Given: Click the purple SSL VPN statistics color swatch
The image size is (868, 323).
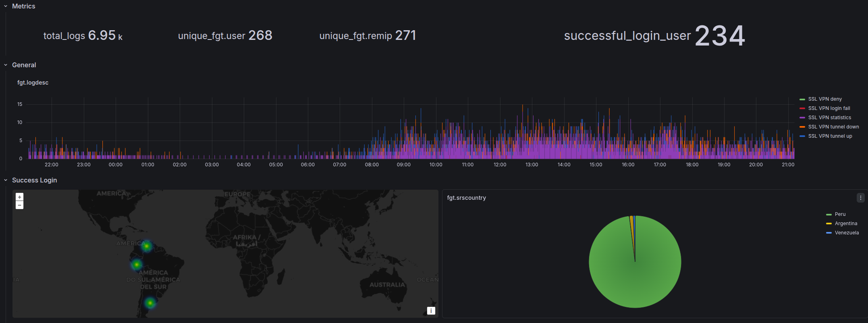Looking at the screenshot, I should pos(802,118).
